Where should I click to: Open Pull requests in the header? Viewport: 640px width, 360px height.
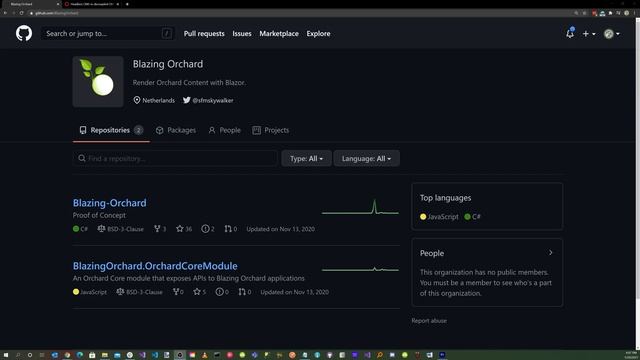point(204,34)
